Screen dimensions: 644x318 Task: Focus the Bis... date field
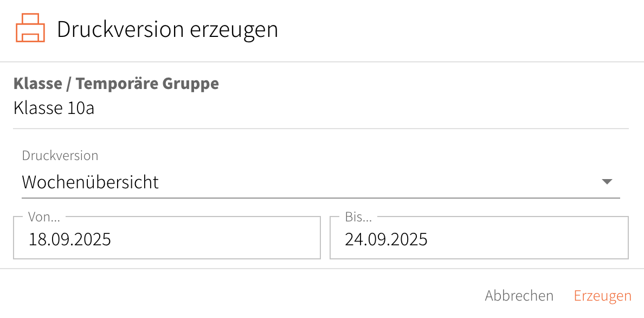click(x=479, y=239)
